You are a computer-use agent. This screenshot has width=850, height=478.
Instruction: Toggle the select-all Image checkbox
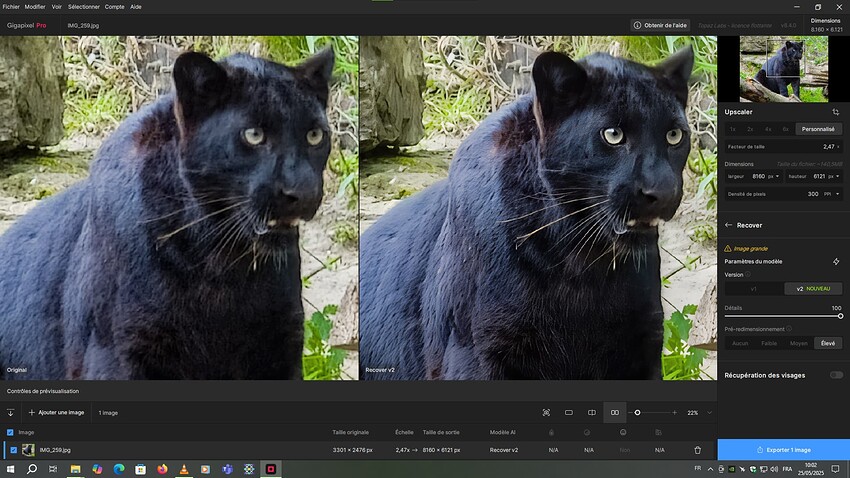[x=10, y=432]
